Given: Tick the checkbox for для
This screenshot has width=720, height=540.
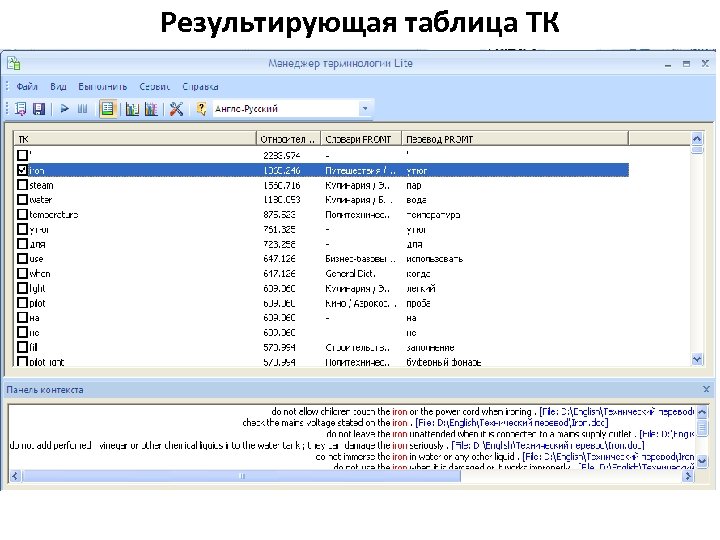Looking at the screenshot, I should (22, 244).
